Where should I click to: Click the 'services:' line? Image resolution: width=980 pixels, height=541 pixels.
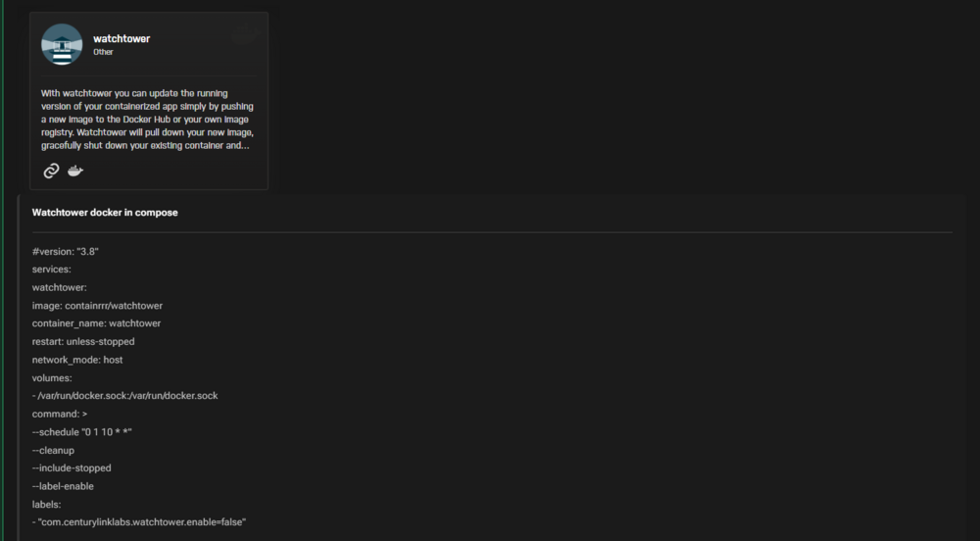pyautogui.click(x=52, y=270)
